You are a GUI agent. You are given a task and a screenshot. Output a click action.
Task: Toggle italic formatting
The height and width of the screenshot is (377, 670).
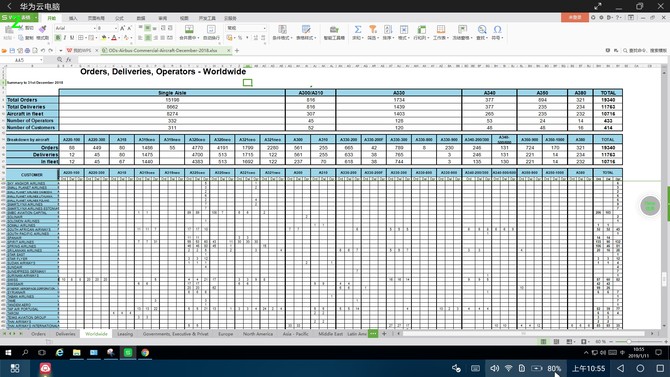[65, 38]
